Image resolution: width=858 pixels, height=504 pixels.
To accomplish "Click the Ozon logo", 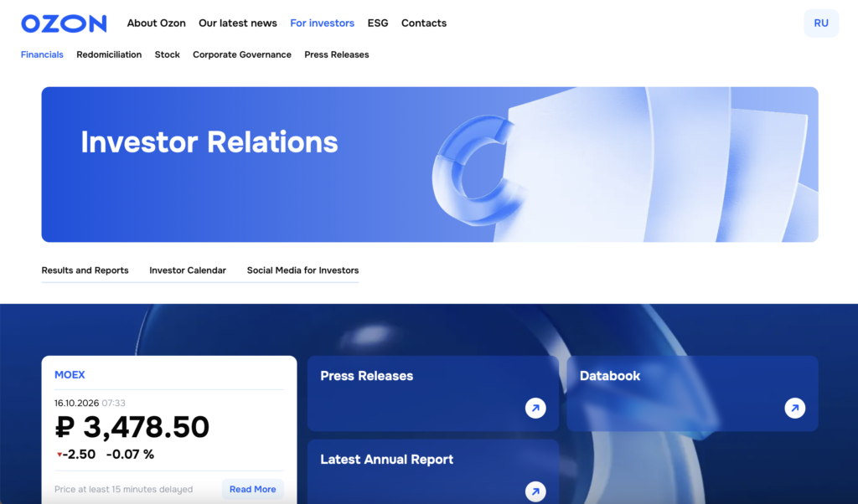I will click(x=64, y=23).
